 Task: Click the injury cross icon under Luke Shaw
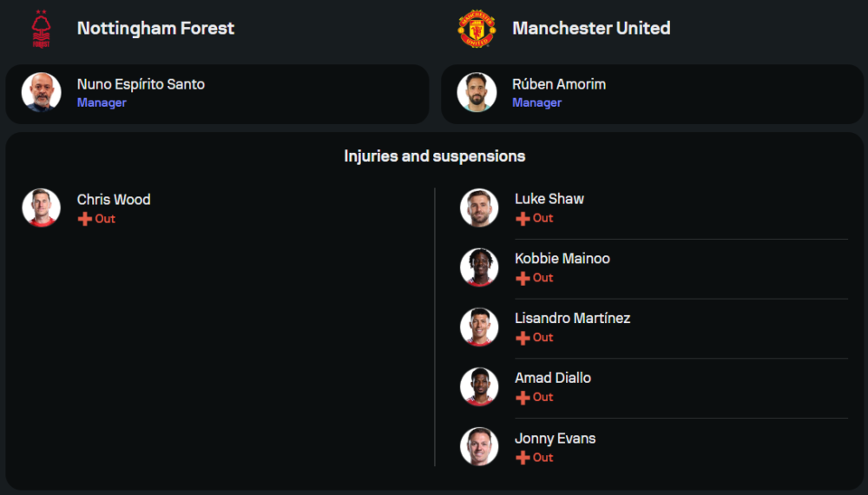click(x=523, y=219)
